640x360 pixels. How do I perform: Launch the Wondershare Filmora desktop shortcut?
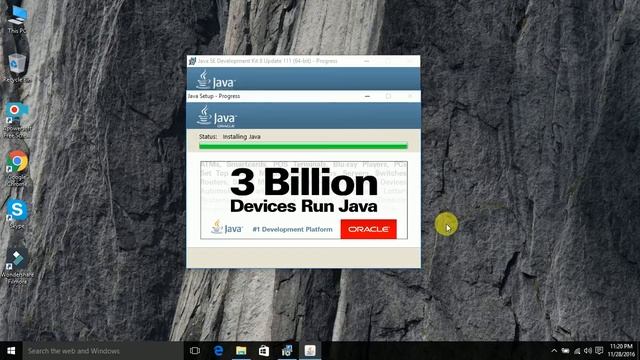(17, 266)
